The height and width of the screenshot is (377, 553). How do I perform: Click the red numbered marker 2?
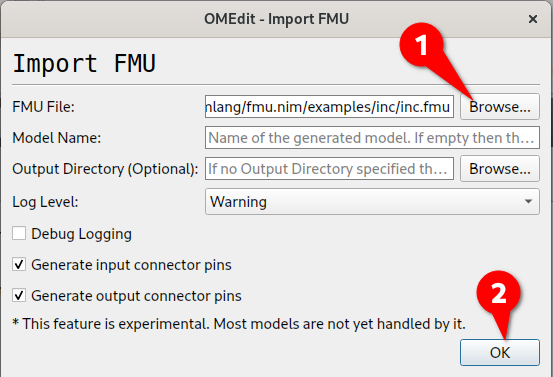[x=498, y=293]
